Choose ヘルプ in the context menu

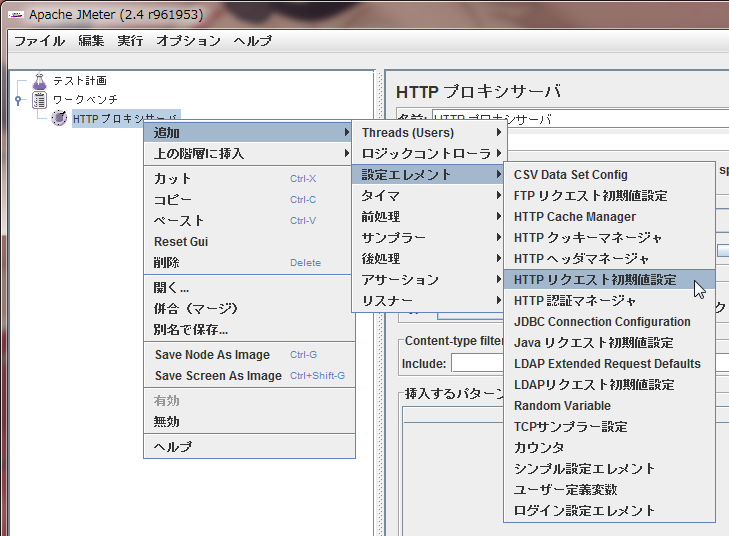249,447
